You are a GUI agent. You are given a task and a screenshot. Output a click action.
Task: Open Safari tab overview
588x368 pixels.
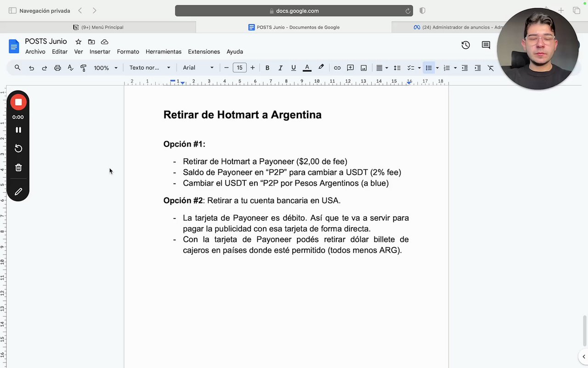point(576,11)
